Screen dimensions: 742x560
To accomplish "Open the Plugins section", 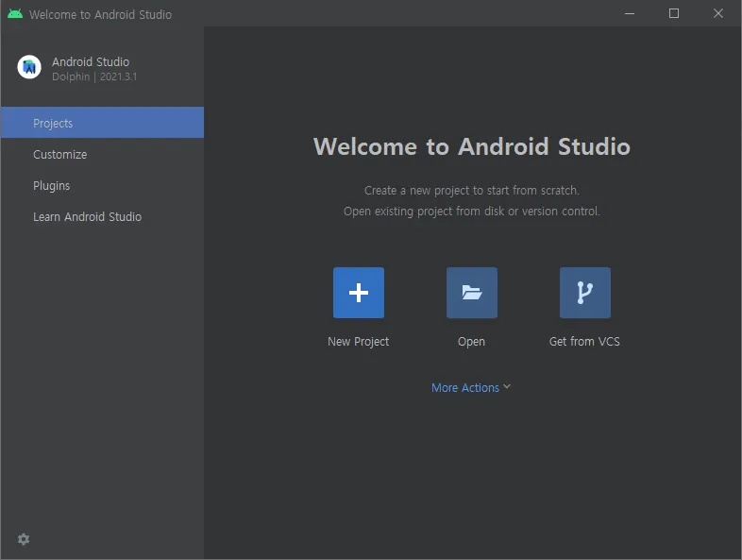I will click(x=51, y=186).
